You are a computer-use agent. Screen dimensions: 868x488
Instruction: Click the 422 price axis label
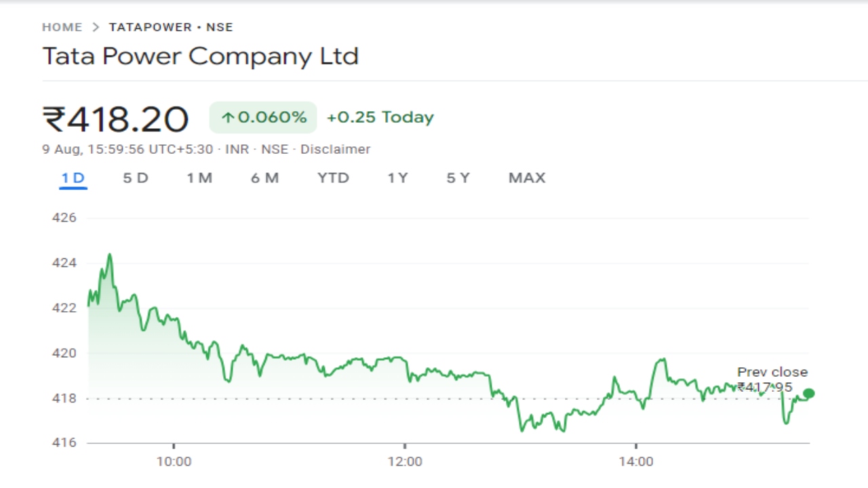point(64,308)
